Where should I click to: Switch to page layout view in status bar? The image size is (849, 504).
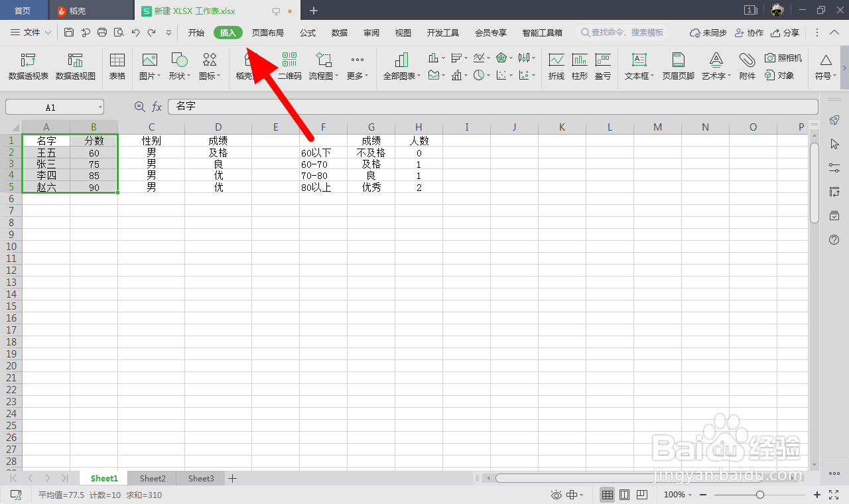click(624, 495)
